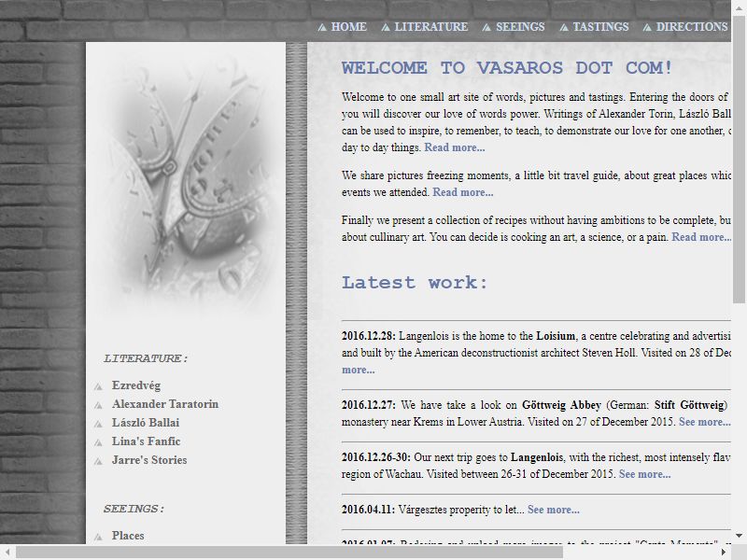Follow Read more link after 'or a pain'
This screenshot has height=560, width=747.
point(701,237)
